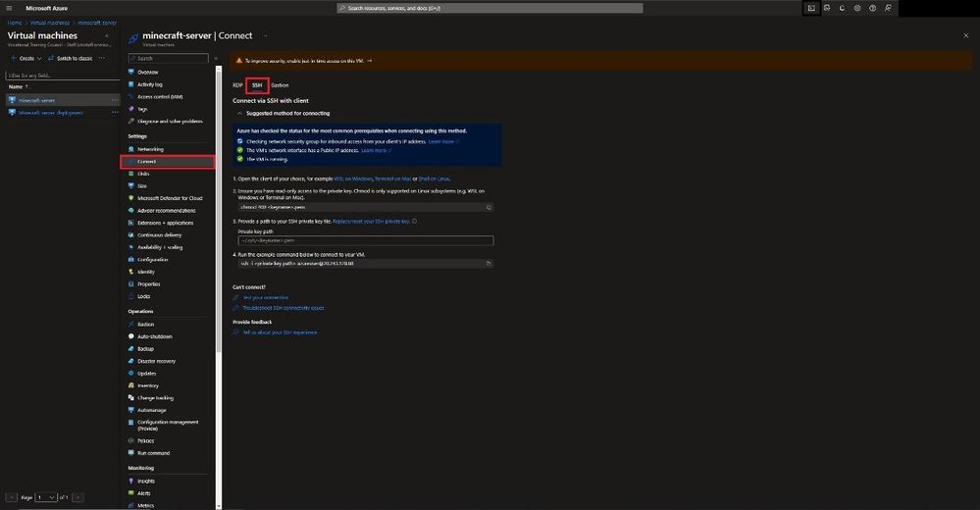Open directories and subscriptions filter icon

coord(827,8)
